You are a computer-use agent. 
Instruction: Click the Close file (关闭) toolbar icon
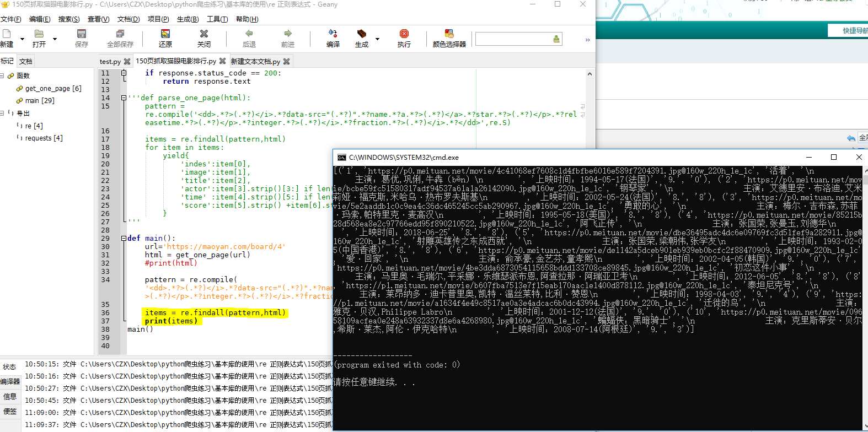click(x=204, y=34)
